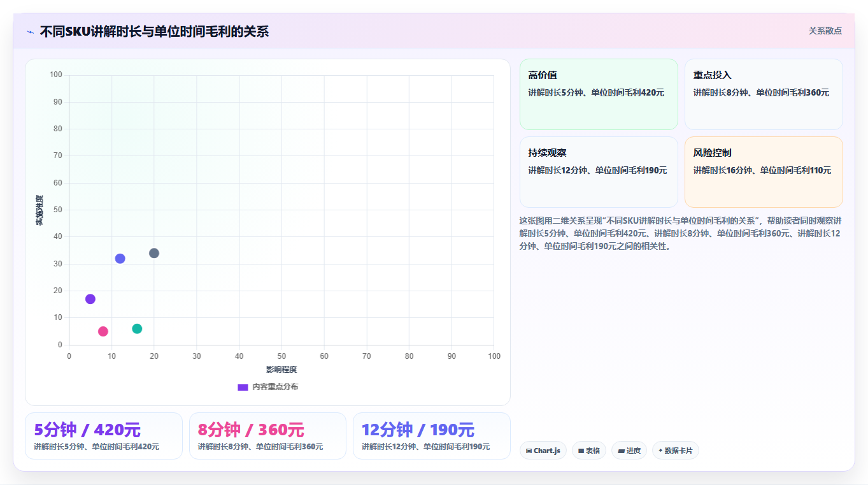Click the Chart.js tag icon
This screenshot has width=868, height=485.
point(529,451)
